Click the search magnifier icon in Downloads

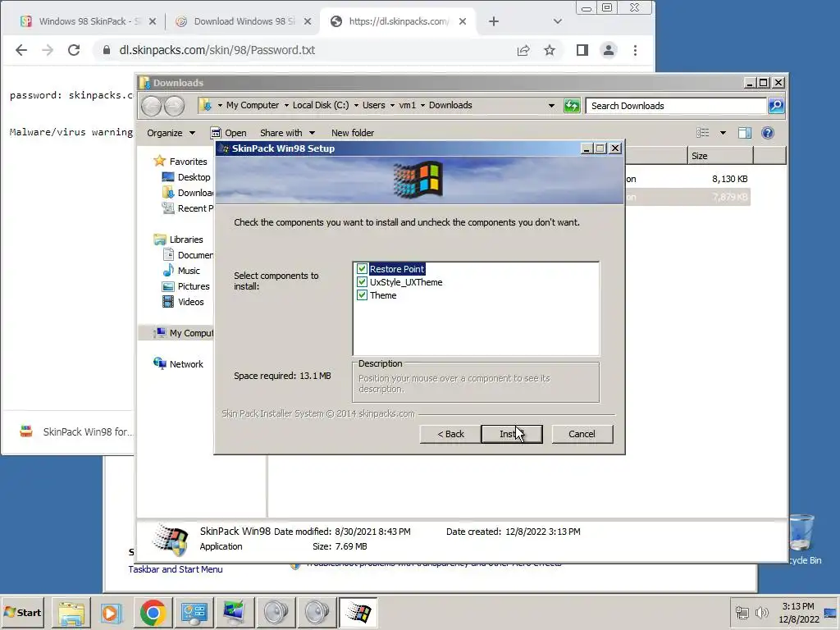(776, 106)
